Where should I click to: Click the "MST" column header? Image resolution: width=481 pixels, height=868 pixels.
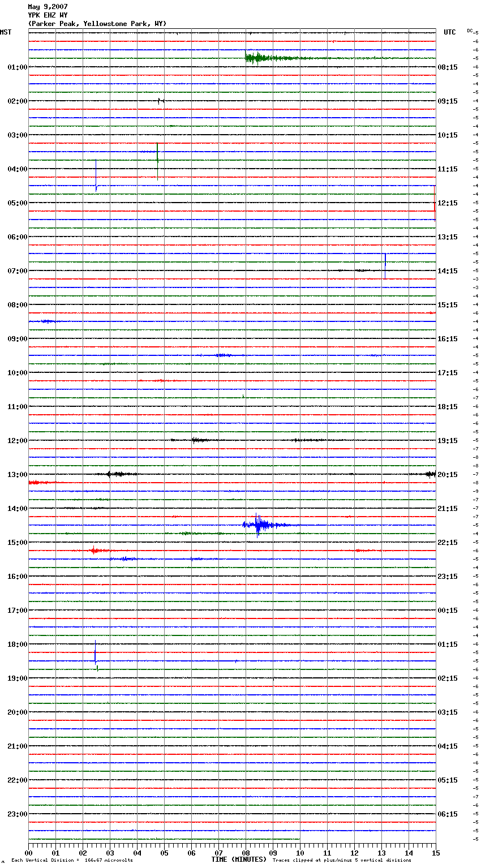(6, 32)
